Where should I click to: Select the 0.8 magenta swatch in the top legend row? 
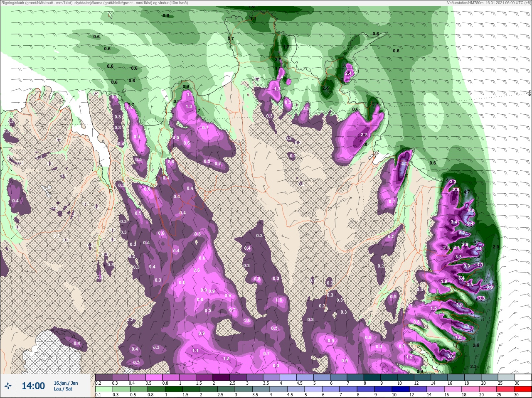tap(171, 377)
